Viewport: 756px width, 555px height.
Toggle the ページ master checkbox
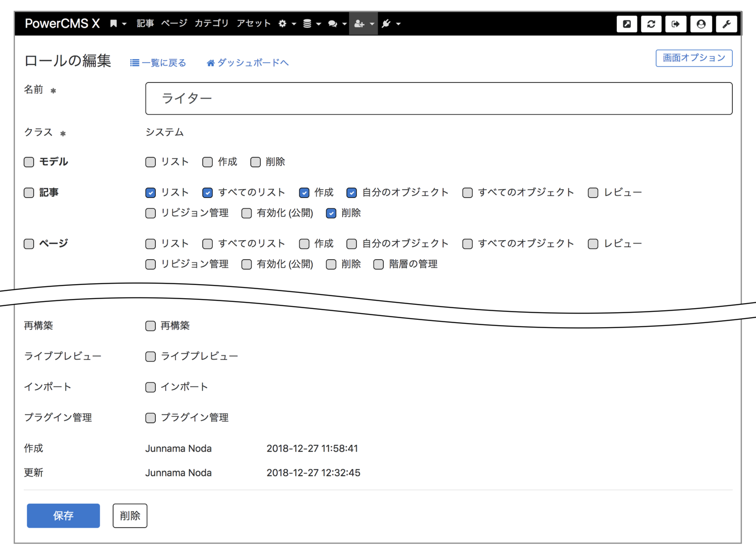click(x=29, y=244)
